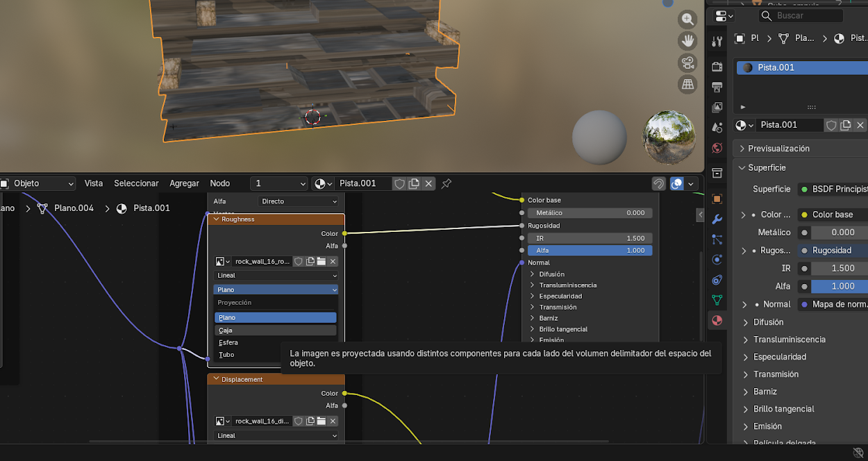868x461 pixels.
Task: Click the viewport zoom magnifier icon
Action: (687, 19)
